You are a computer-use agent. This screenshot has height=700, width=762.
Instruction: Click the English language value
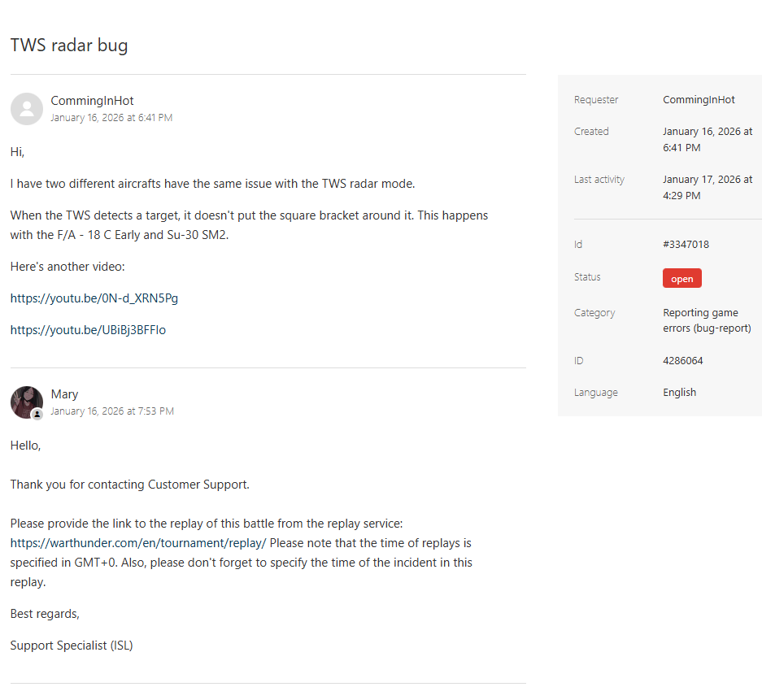point(679,393)
